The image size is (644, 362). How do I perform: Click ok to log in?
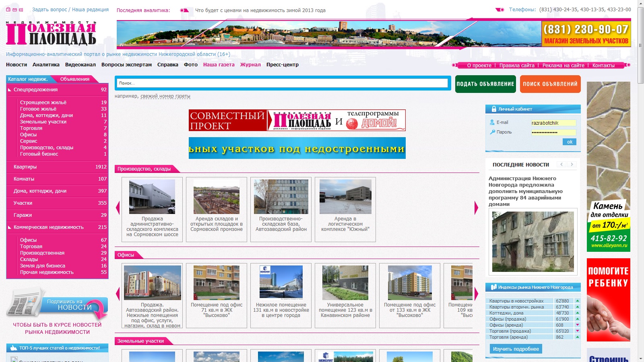(x=570, y=142)
